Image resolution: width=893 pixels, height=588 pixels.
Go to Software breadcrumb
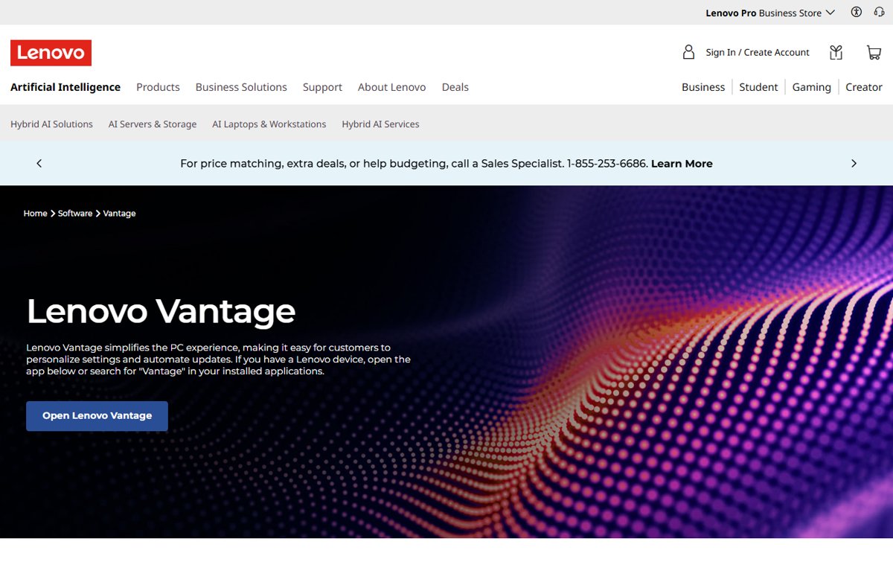click(x=75, y=214)
